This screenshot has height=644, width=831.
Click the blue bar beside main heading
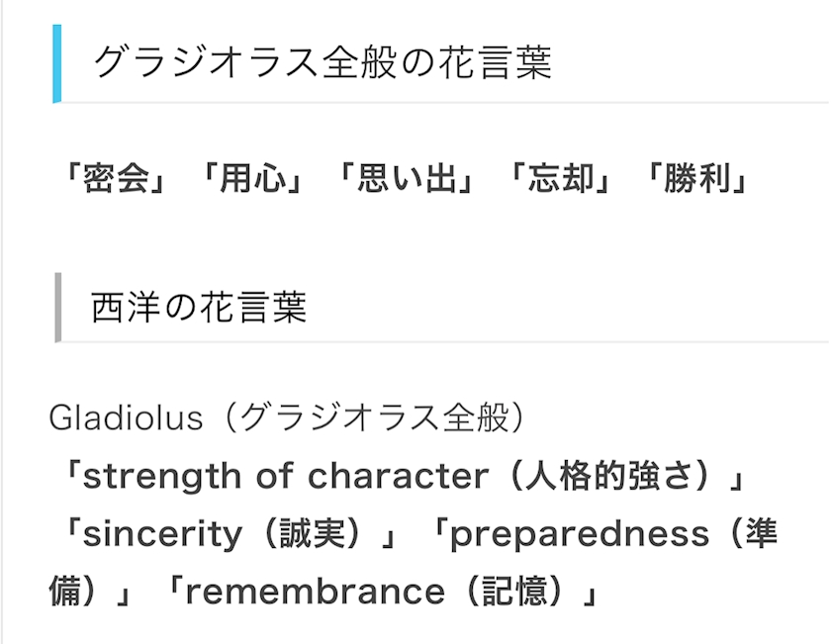click(x=56, y=63)
